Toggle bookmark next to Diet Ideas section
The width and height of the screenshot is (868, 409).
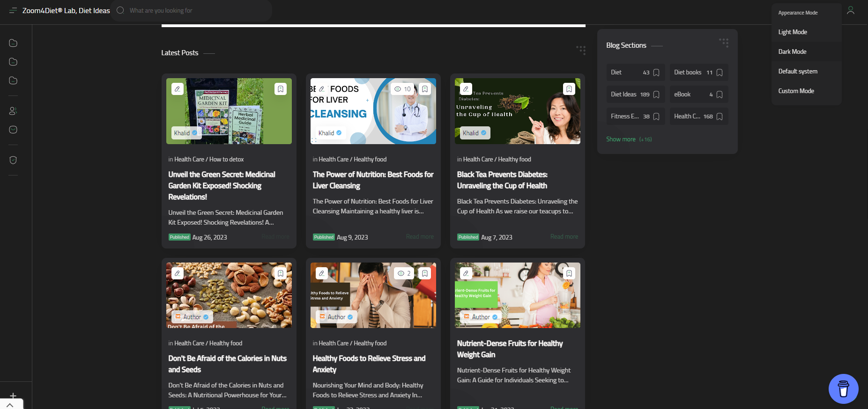click(656, 95)
